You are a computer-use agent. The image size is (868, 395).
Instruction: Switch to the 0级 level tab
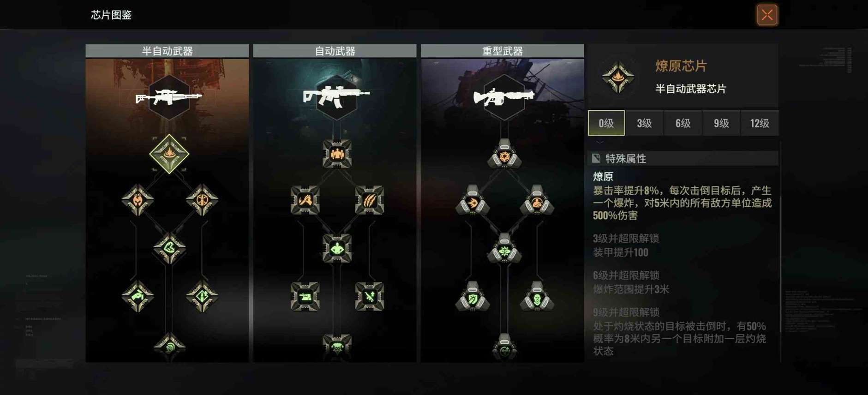(x=606, y=123)
